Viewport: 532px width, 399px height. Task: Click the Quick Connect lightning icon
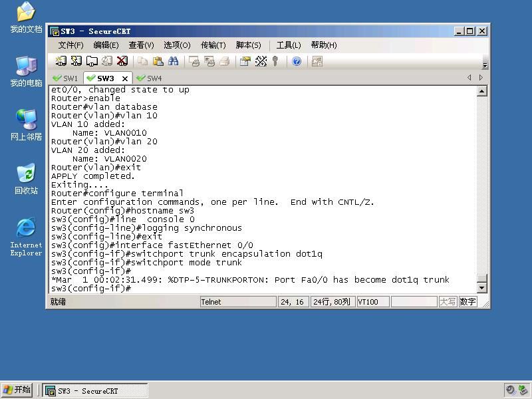(x=76, y=61)
